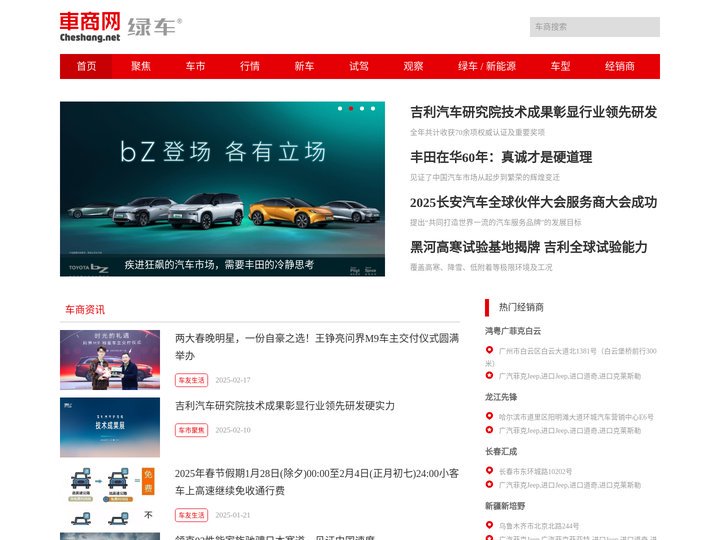
Task: Click address 广州市白云区白云大道北1381号
Action: (x=571, y=357)
